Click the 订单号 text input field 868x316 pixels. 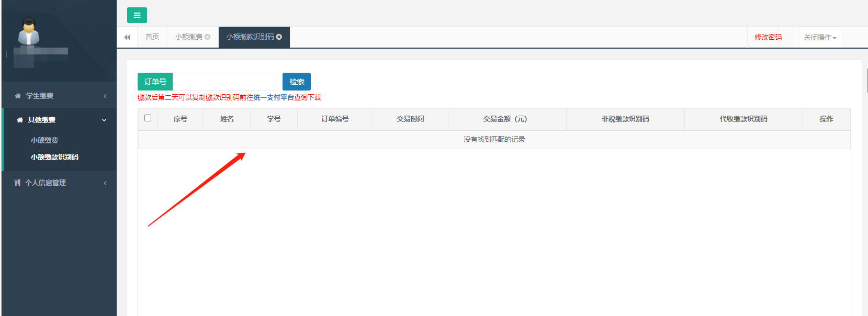(x=224, y=82)
